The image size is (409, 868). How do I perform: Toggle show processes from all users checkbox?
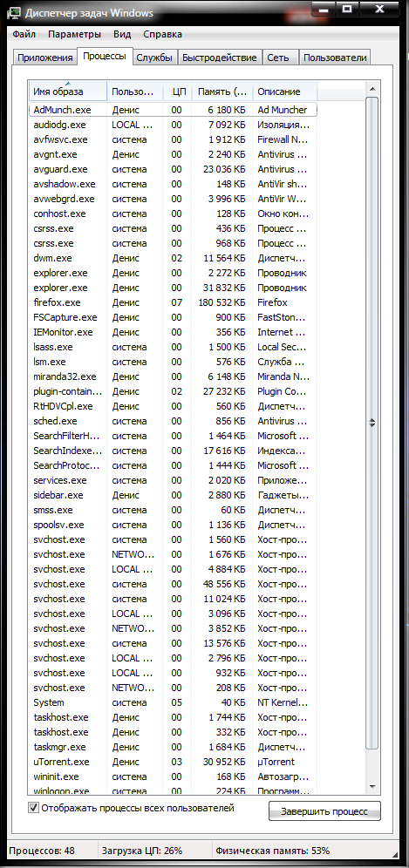coord(33,808)
